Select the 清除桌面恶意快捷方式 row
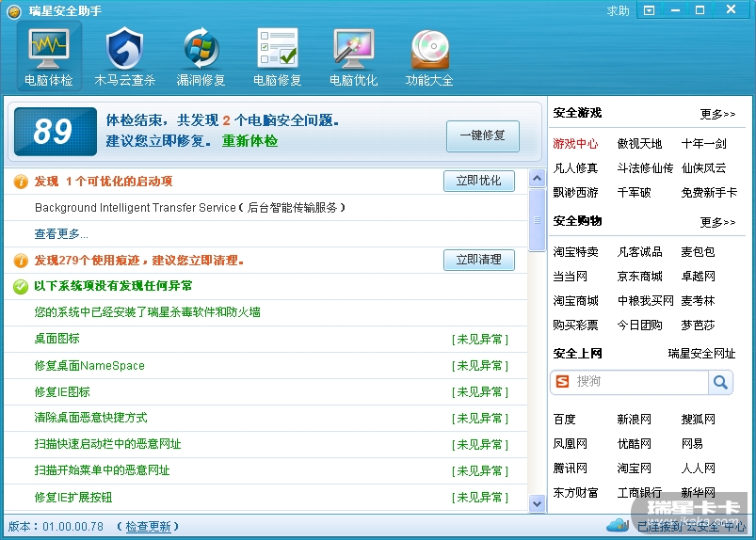The image size is (756, 540). tap(265, 418)
